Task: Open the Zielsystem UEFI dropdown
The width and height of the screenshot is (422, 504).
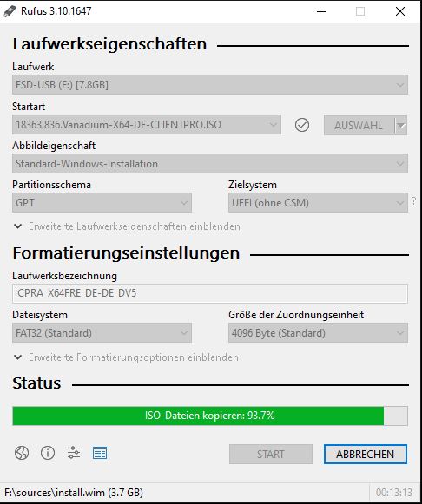Action: (x=318, y=203)
